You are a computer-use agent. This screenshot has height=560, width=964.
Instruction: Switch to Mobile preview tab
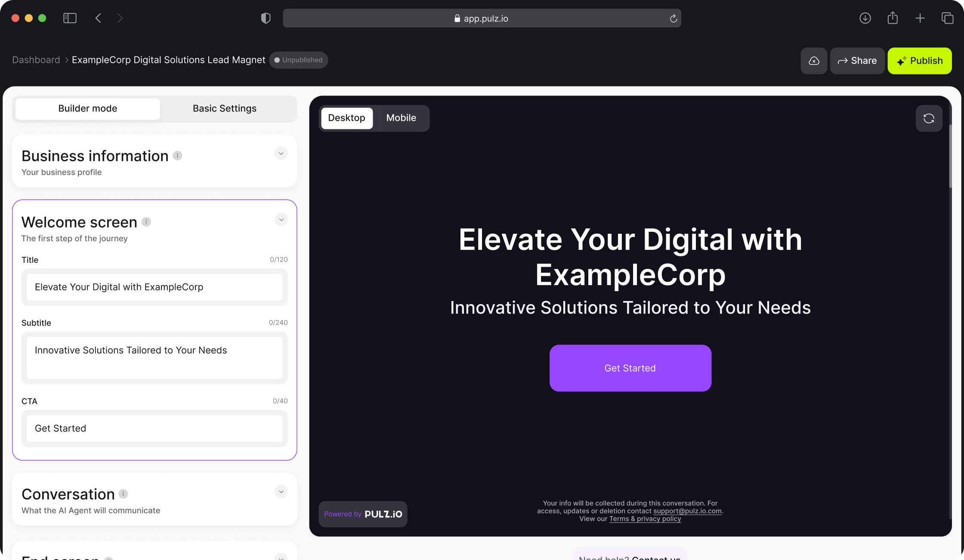402,118
